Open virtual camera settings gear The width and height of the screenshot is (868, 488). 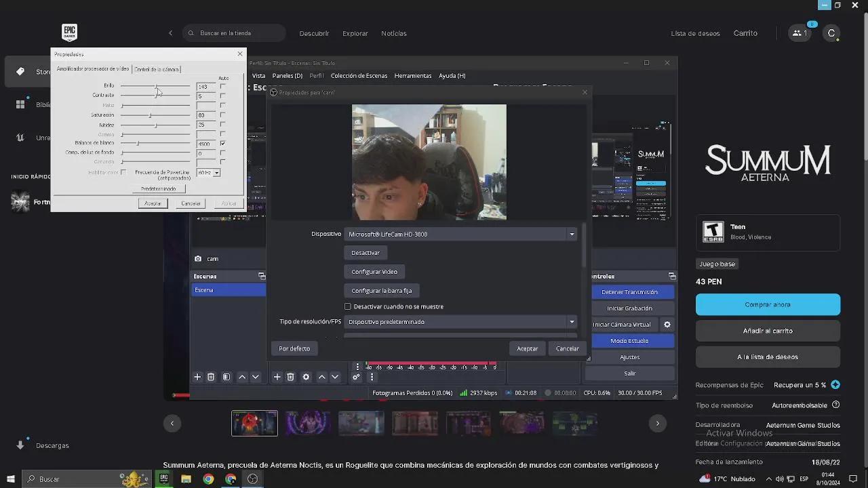coord(667,325)
